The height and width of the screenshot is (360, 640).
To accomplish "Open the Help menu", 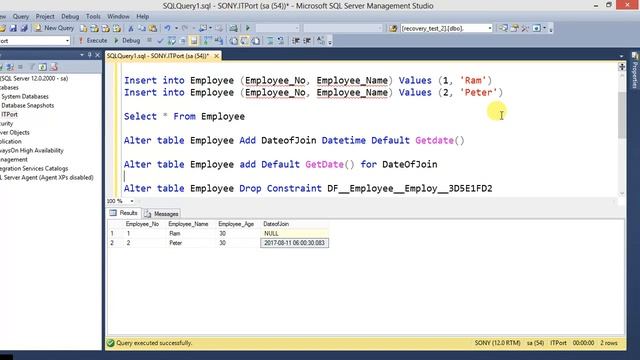I will (142, 16).
